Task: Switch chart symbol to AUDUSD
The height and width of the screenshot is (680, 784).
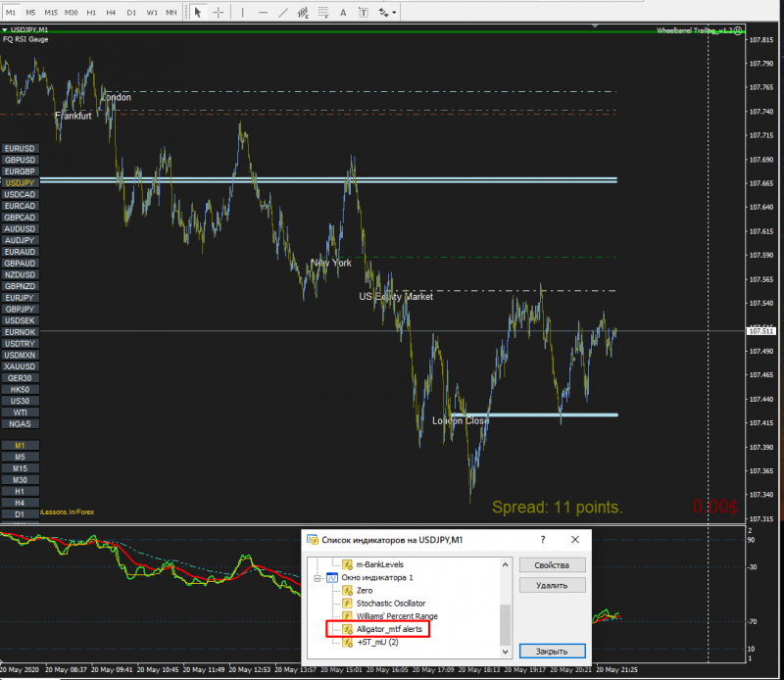Action: (x=20, y=229)
